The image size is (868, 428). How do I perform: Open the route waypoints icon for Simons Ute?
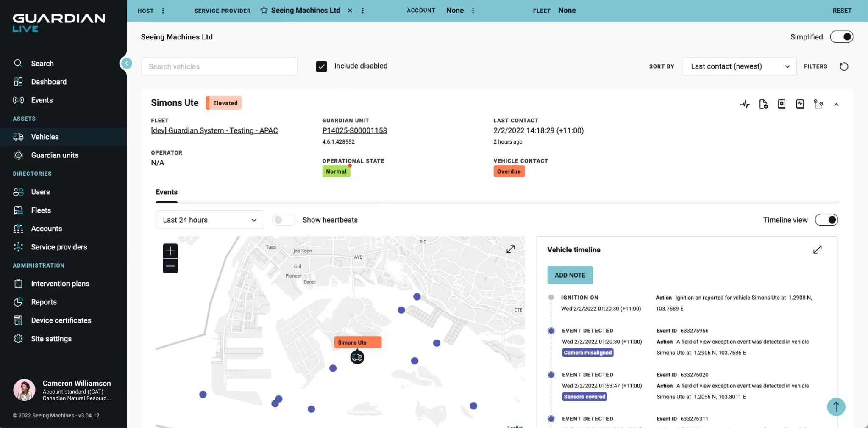(818, 104)
